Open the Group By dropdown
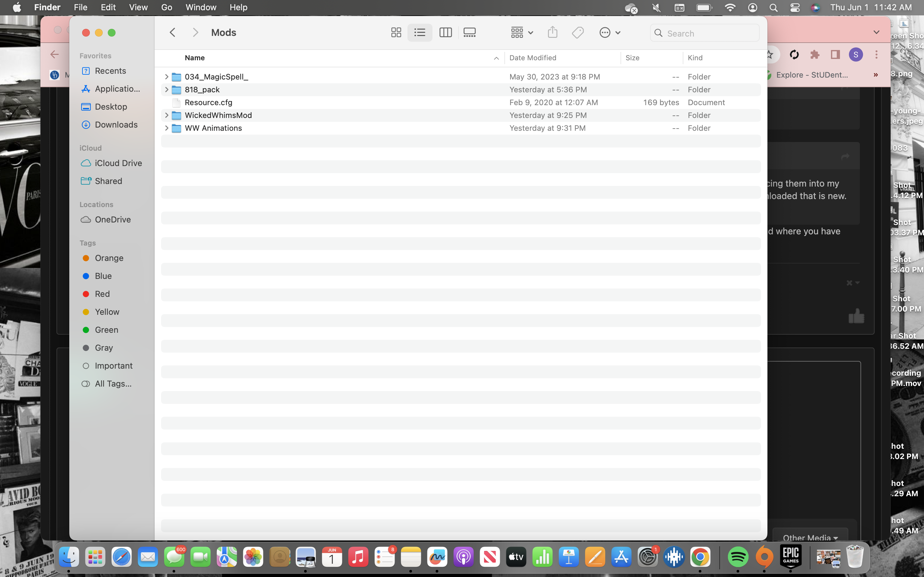The height and width of the screenshot is (577, 924). click(x=522, y=33)
